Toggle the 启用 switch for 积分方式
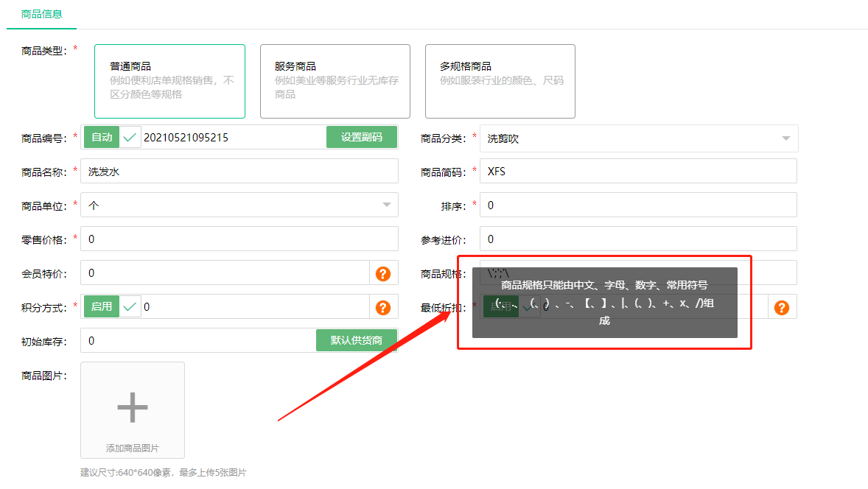 (112, 307)
